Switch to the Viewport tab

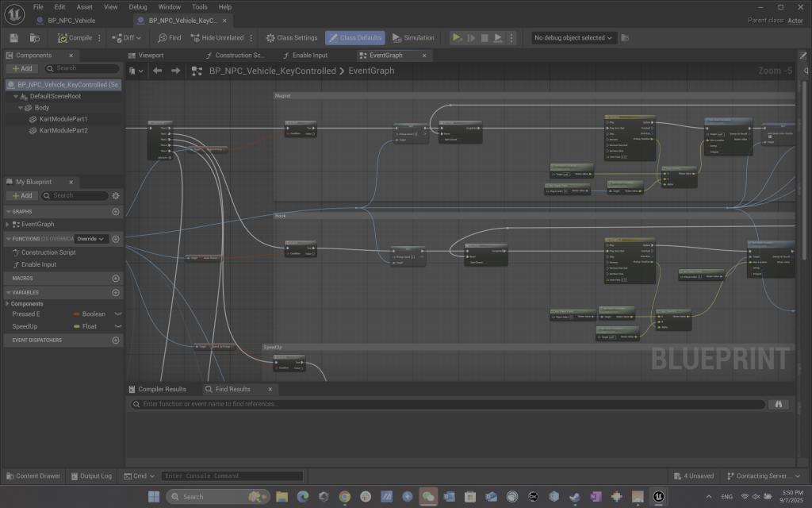tap(151, 56)
